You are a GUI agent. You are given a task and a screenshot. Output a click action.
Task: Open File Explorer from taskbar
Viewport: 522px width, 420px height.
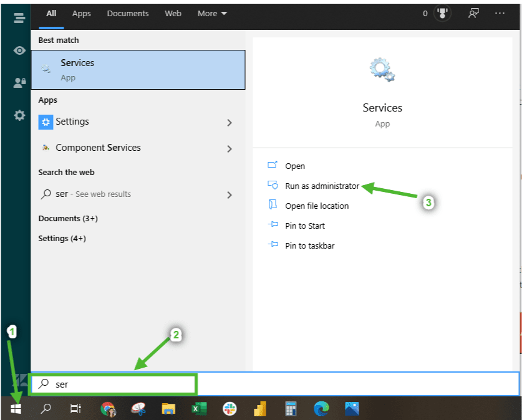168,409
